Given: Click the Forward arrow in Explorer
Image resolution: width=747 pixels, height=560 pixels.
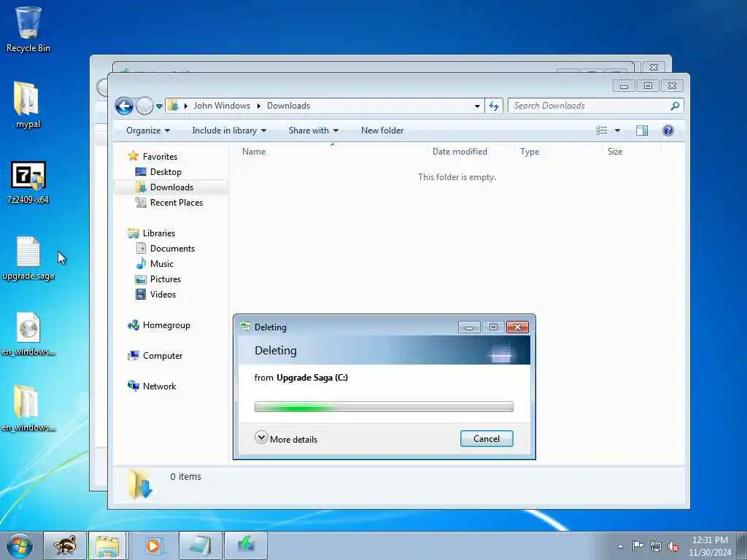Looking at the screenshot, I should (x=144, y=106).
